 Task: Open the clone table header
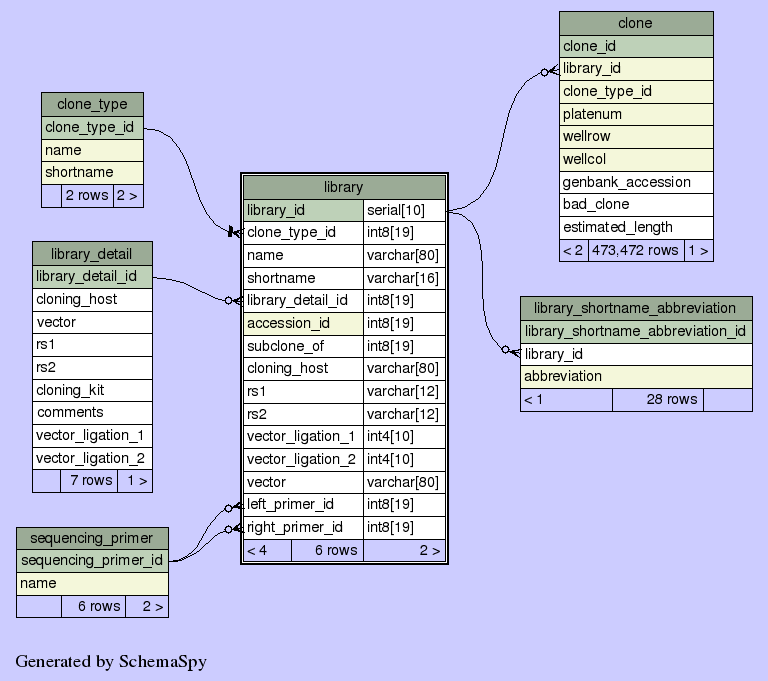(x=635, y=23)
